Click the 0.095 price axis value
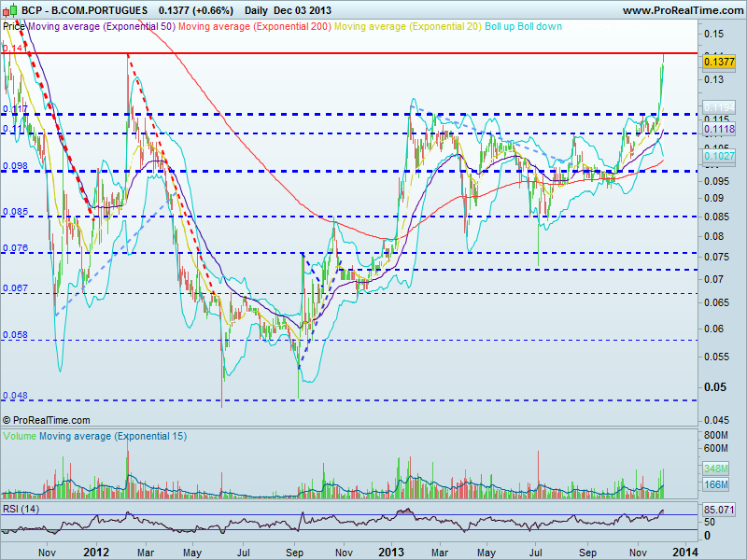 click(716, 181)
